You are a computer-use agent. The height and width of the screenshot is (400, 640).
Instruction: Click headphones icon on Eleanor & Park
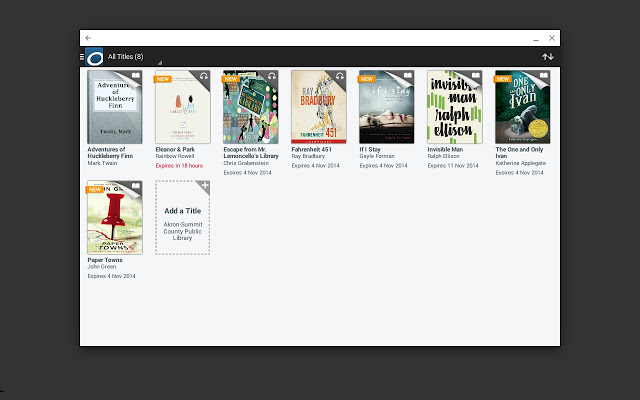pyautogui.click(x=204, y=76)
